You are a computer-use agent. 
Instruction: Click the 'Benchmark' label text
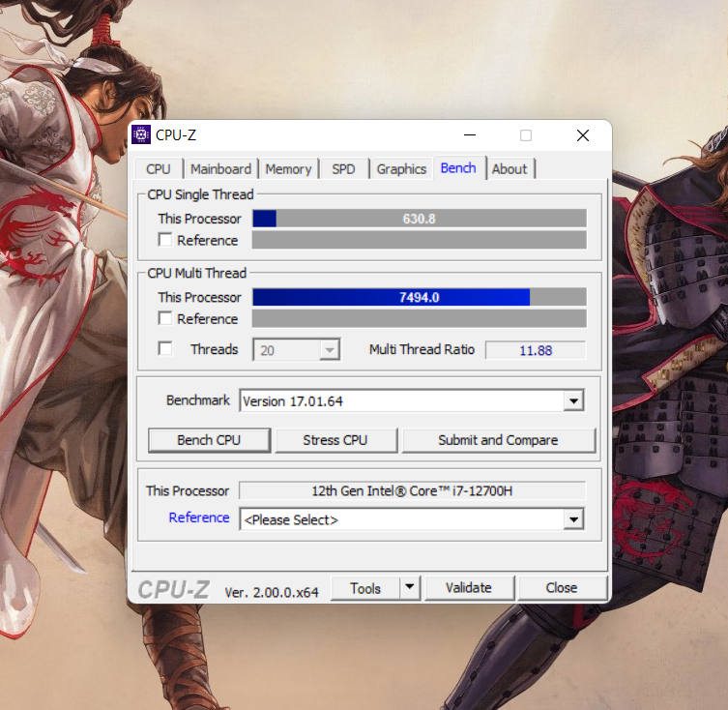(x=198, y=400)
